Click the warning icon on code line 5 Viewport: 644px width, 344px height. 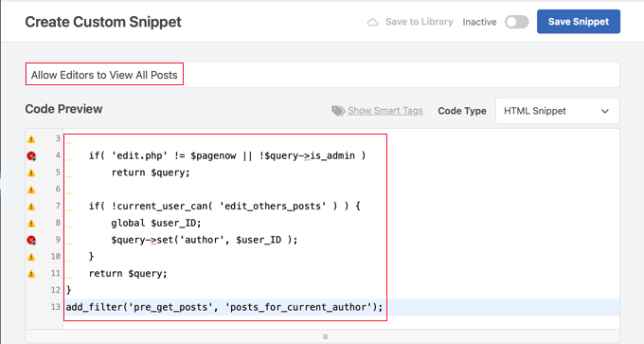pyautogui.click(x=31, y=173)
